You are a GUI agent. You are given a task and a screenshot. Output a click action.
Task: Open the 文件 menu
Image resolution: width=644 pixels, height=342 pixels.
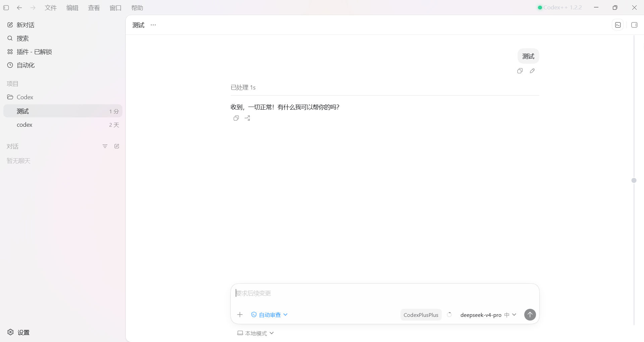(51, 8)
